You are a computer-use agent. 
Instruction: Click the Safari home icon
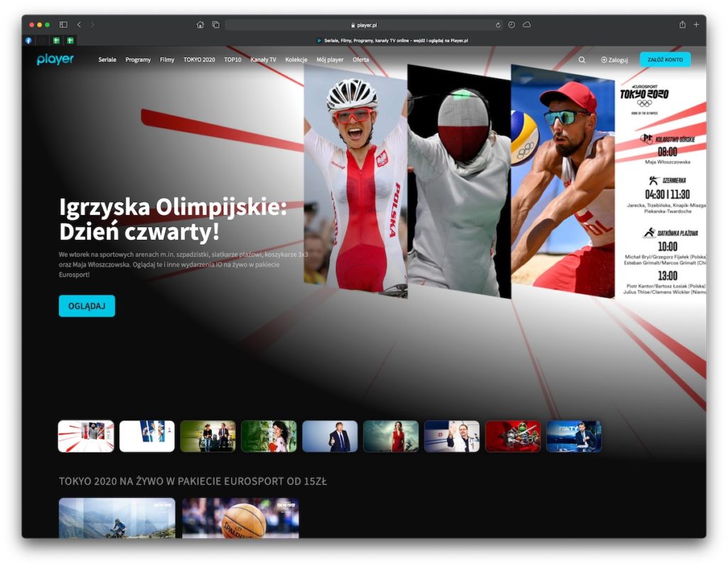[200, 25]
